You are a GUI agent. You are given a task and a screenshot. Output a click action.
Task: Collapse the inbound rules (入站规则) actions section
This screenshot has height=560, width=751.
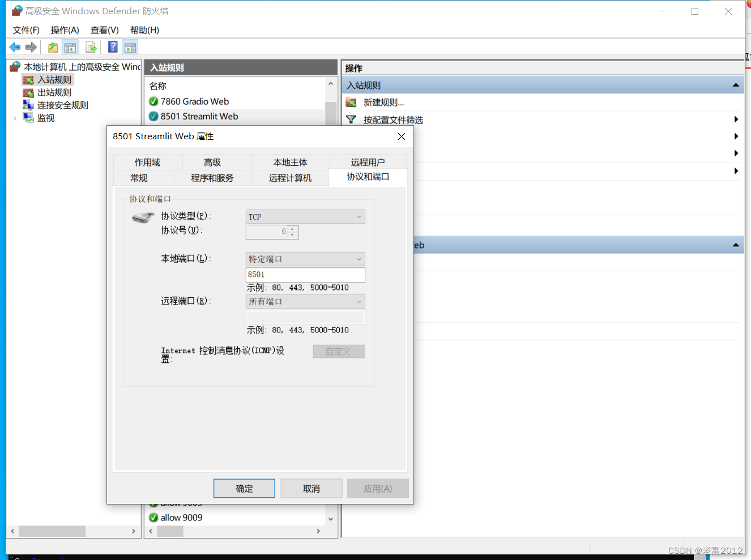click(x=736, y=85)
